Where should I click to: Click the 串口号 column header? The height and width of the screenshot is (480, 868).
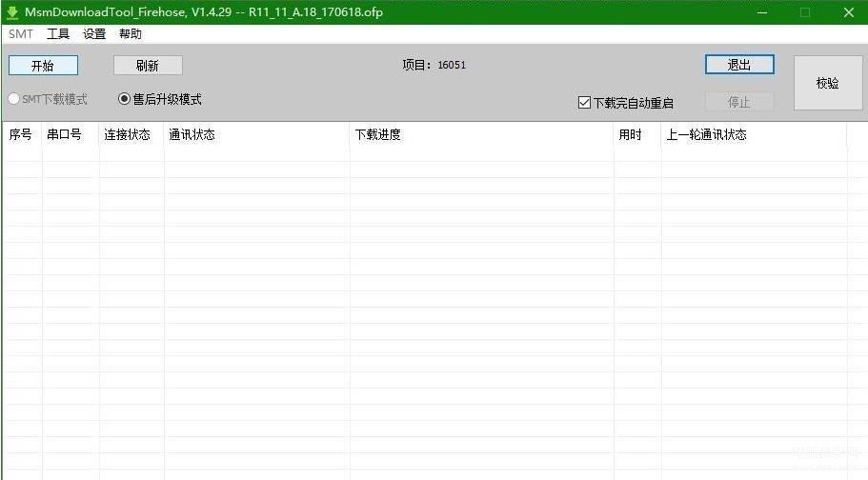pyautogui.click(x=71, y=134)
